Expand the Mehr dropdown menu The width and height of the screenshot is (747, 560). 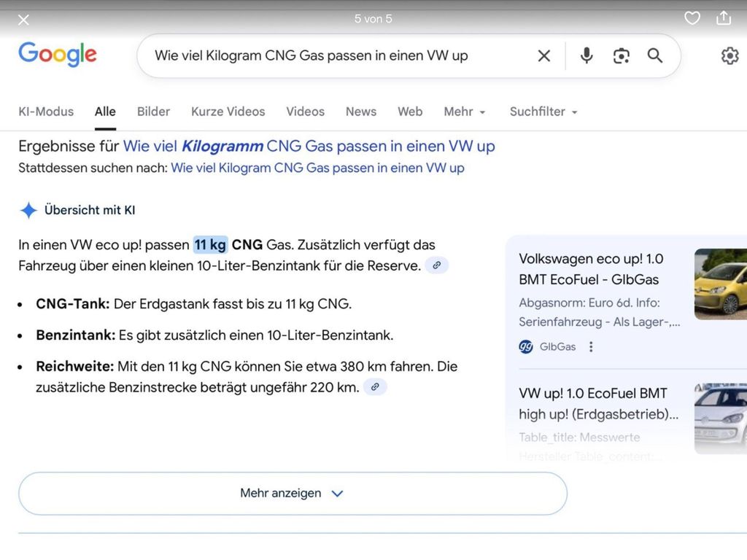[465, 112]
